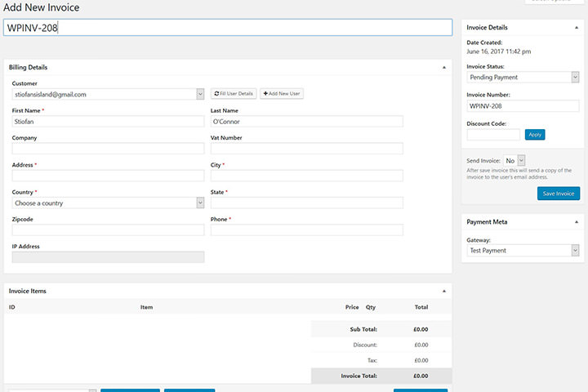This screenshot has width=588, height=392.
Task: Collapse the Invoice Details panel
Action: [576, 28]
